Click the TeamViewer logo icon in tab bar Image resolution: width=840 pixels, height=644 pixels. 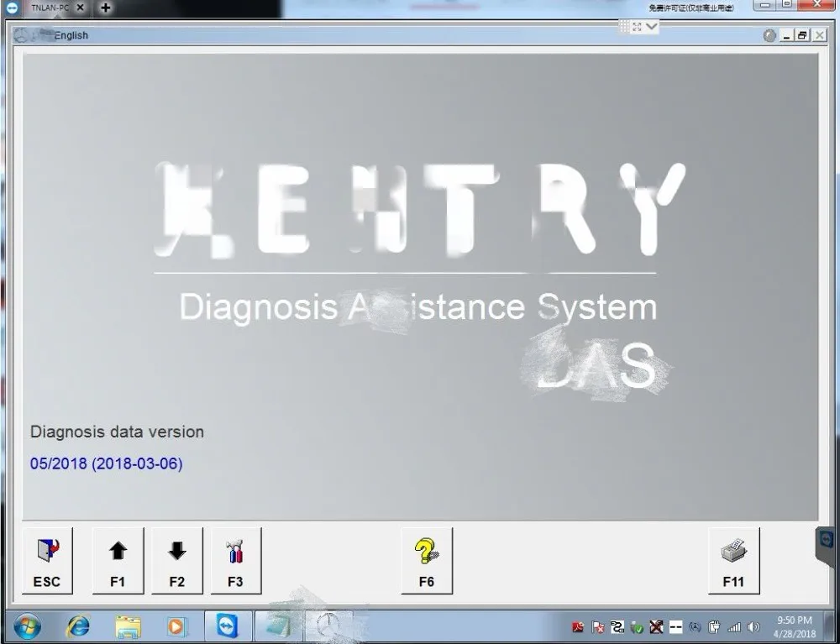(12, 8)
